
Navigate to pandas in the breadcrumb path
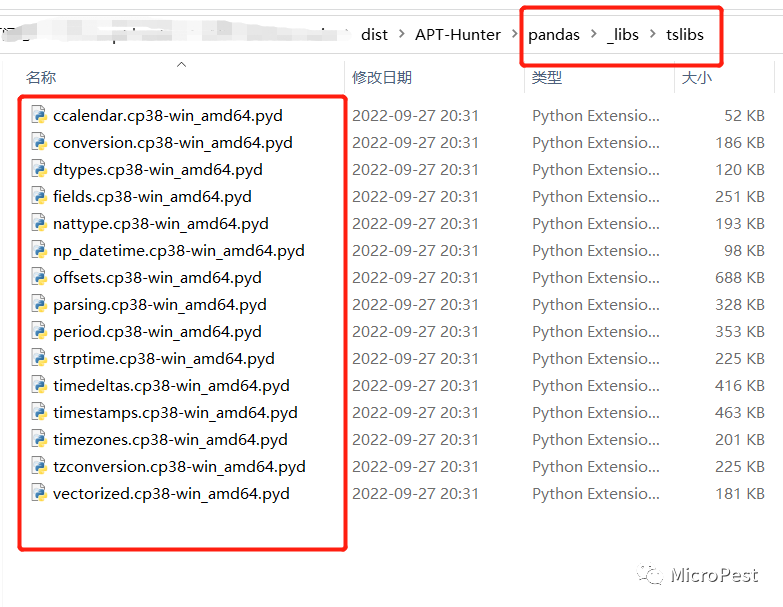pos(554,34)
